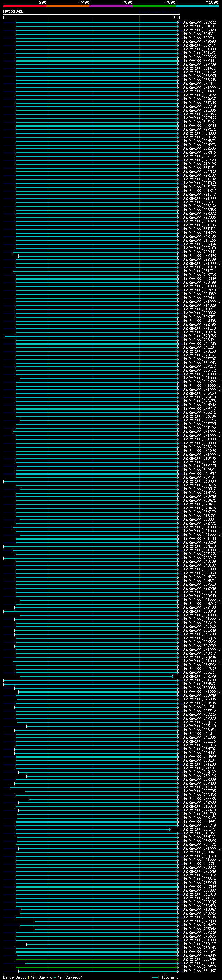Select UniRef100_A7TL61 hit
222x980 pixels.
tap(199, 898)
